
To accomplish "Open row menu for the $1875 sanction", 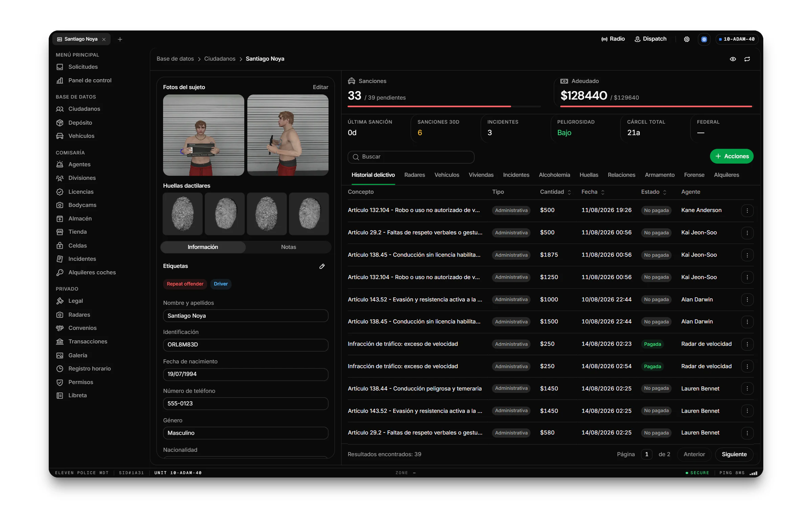I will (747, 255).
